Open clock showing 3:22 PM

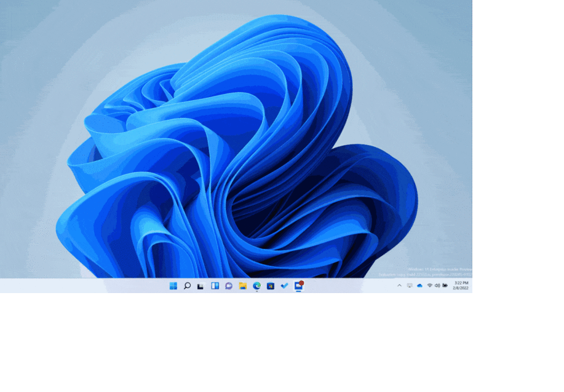point(461,286)
